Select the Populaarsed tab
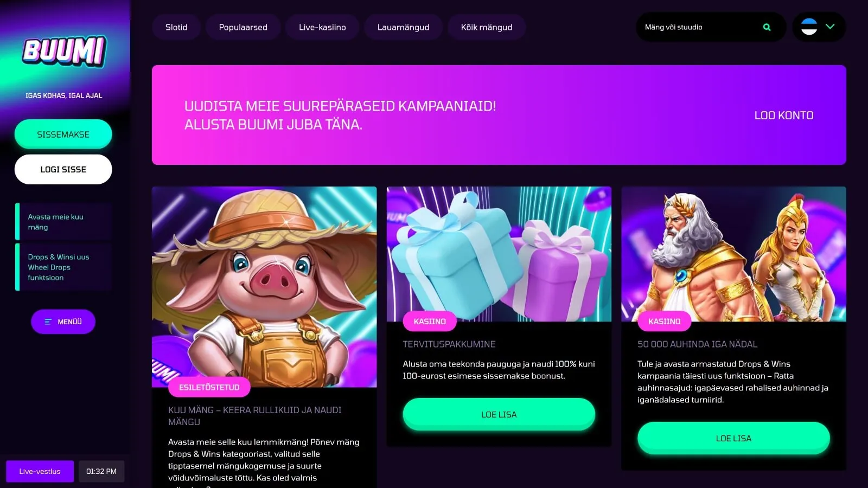Screen dimensions: 868x488 (243, 27)
